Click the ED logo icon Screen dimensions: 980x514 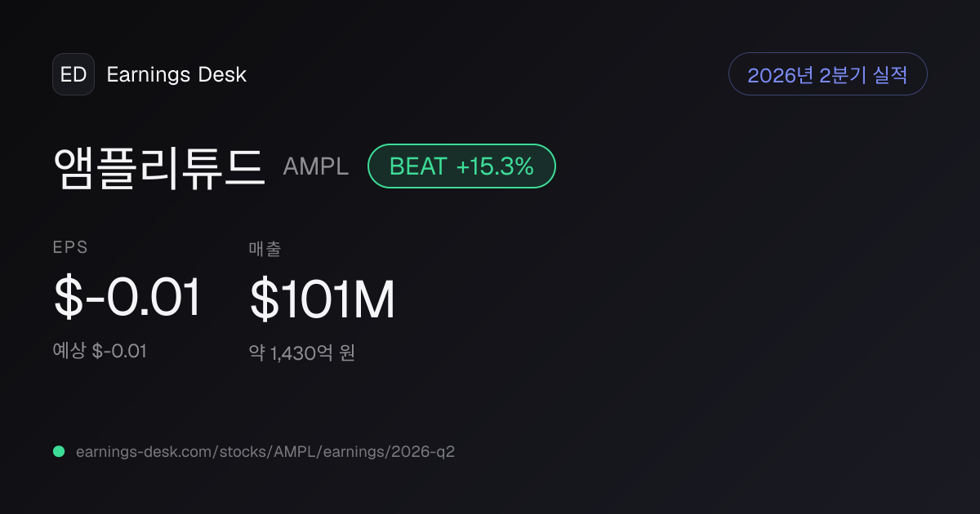(x=73, y=74)
